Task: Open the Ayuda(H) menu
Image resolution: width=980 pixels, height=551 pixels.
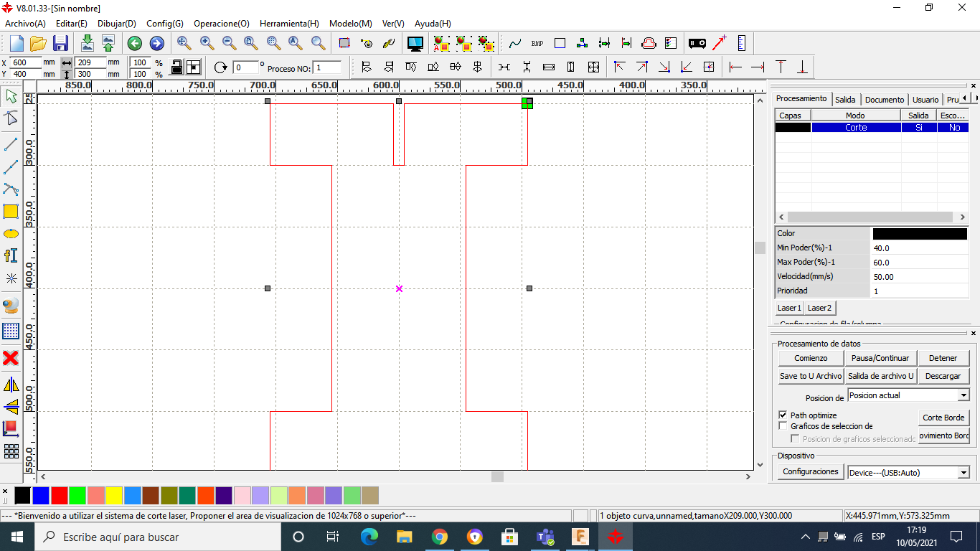Action: [x=433, y=24]
